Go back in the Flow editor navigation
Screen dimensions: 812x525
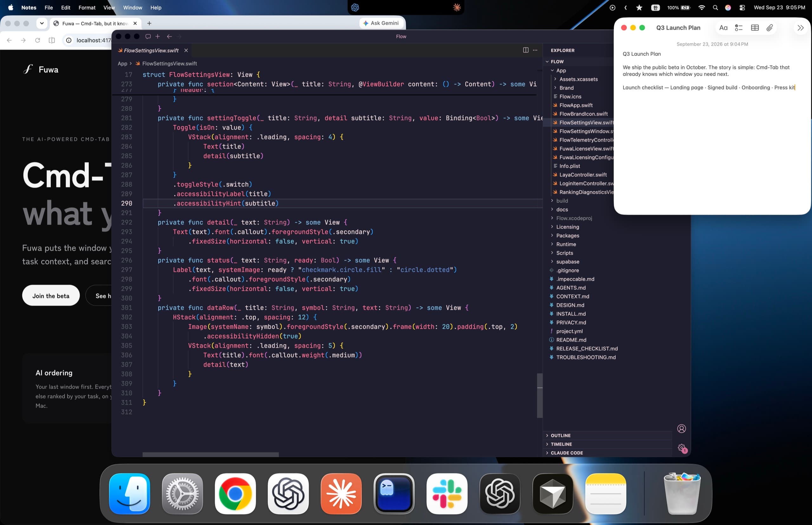(x=169, y=37)
